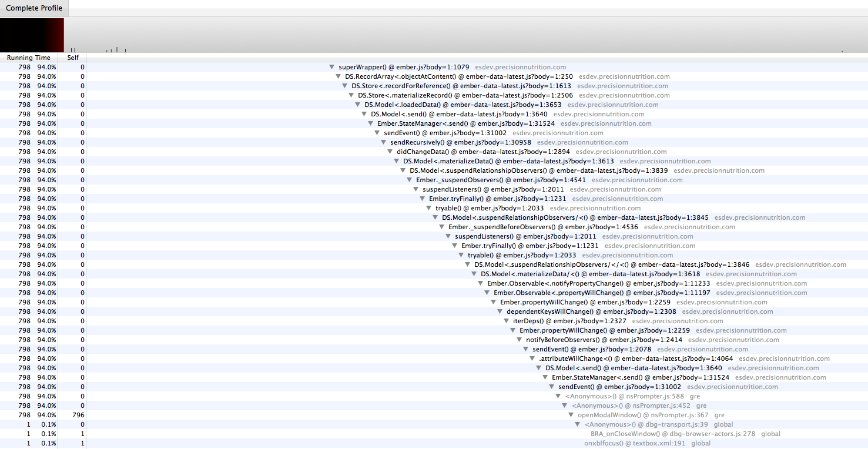Screen dimensions: 868x449
Task: Collapse DS.Store<.materializeRecord() disclosure triangle
Action: tap(351, 95)
